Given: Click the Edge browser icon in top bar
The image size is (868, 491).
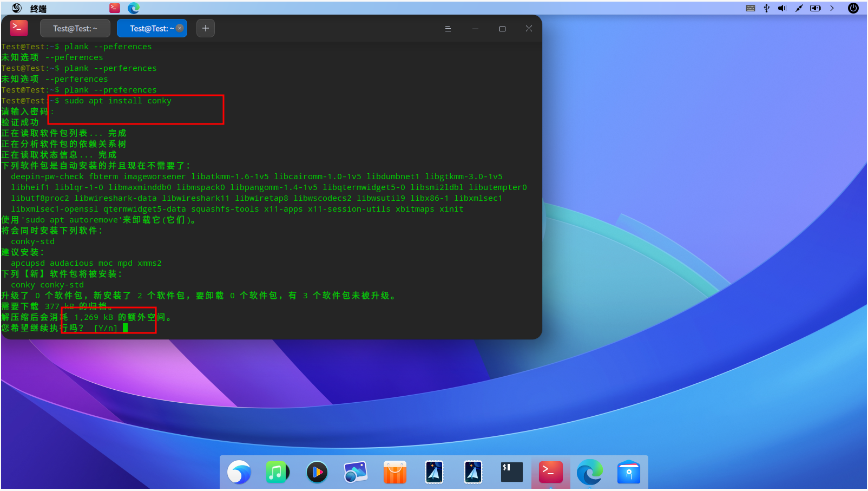Looking at the screenshot, I should (134, 8).
